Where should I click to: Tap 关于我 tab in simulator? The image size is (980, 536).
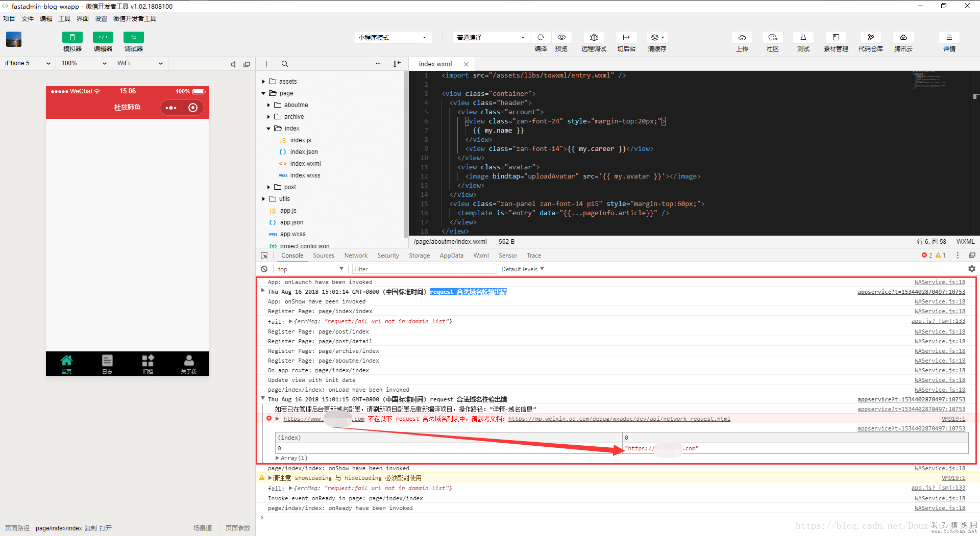pyautogui.click(x=188, y=364)
